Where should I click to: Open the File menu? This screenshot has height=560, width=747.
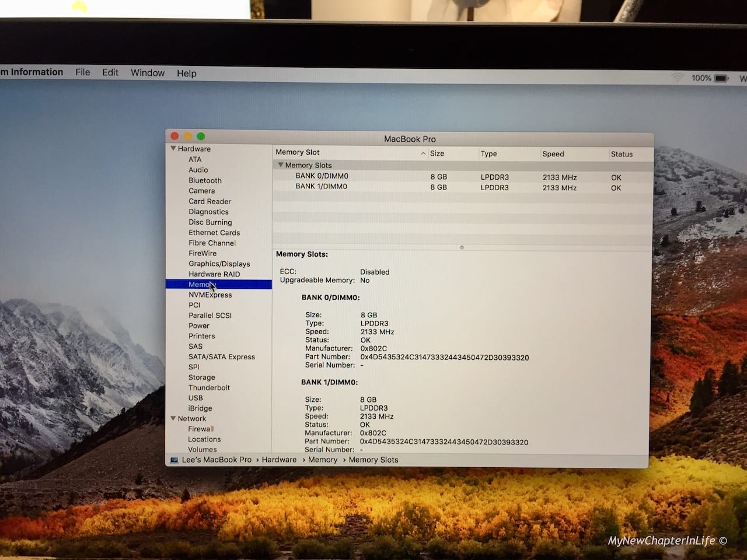coord(82,72)
